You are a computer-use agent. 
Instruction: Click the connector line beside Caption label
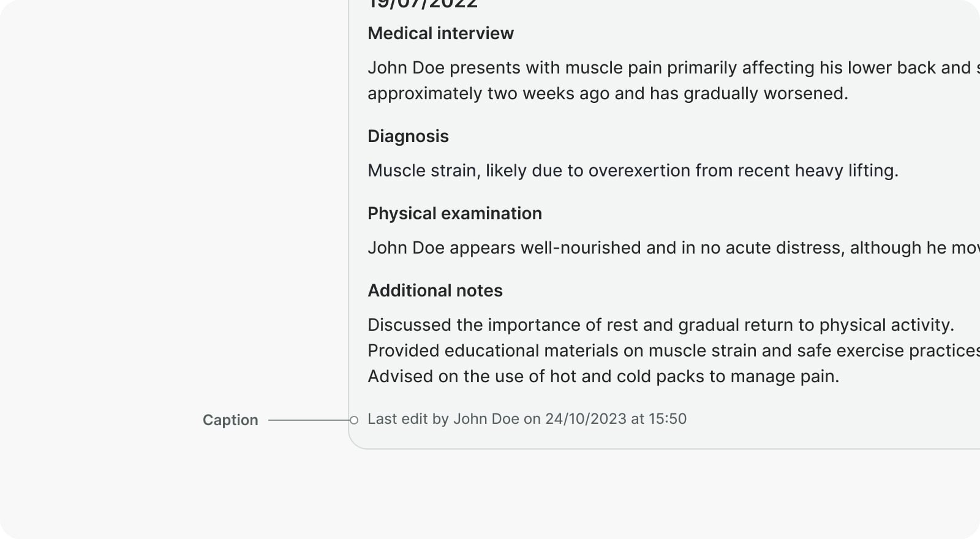point(308,420)
